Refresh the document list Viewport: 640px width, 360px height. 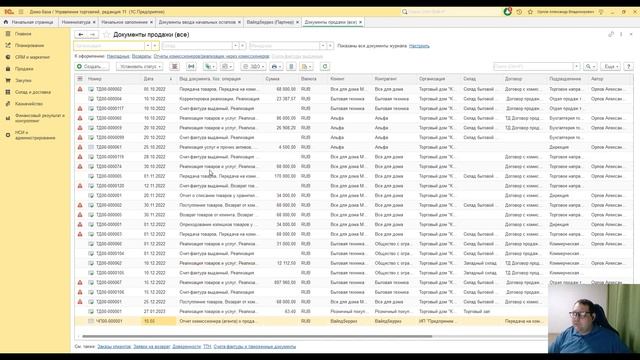325,67
